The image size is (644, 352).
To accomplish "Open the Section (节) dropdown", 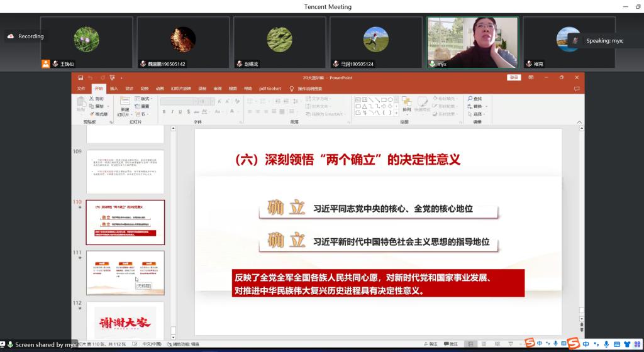I will [x=143, y=114].
